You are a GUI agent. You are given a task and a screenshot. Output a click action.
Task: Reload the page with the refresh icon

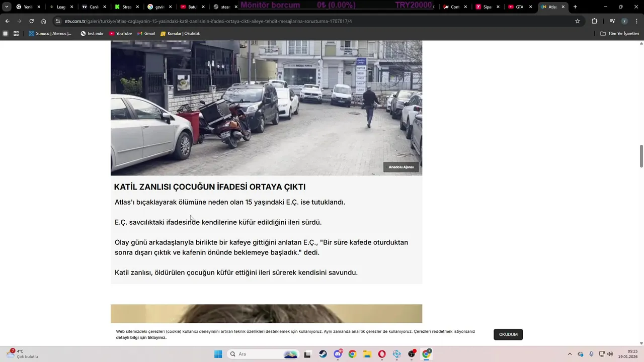[31, 21]
